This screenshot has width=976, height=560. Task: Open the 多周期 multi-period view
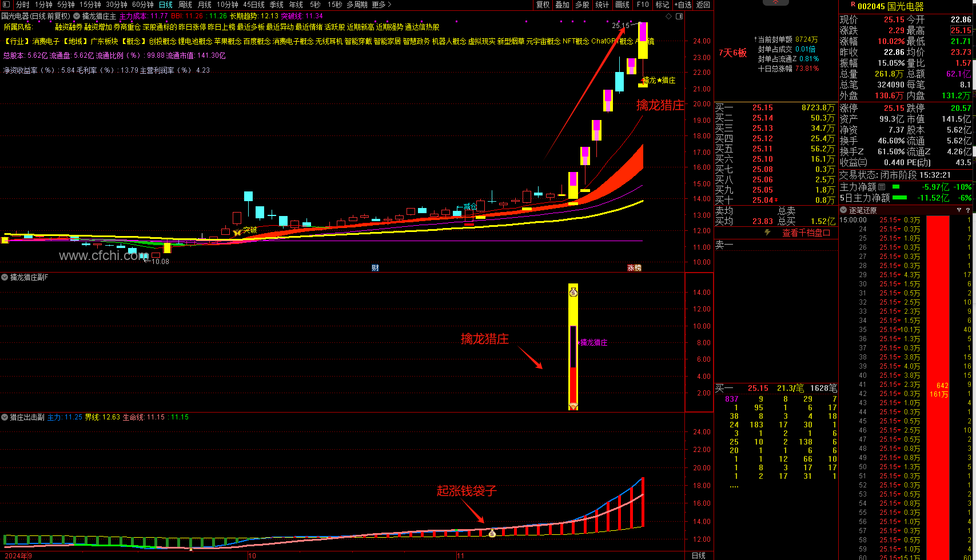point(357,5)
